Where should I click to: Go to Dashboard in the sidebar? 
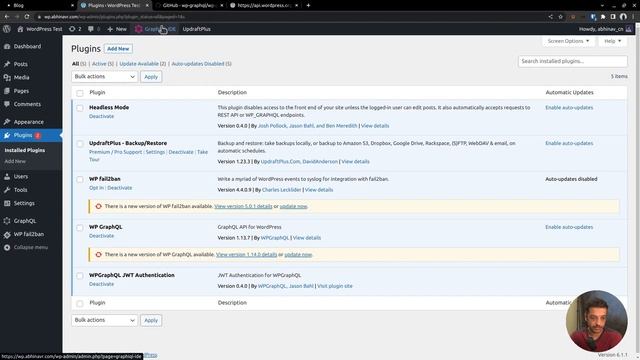[27, 47]
